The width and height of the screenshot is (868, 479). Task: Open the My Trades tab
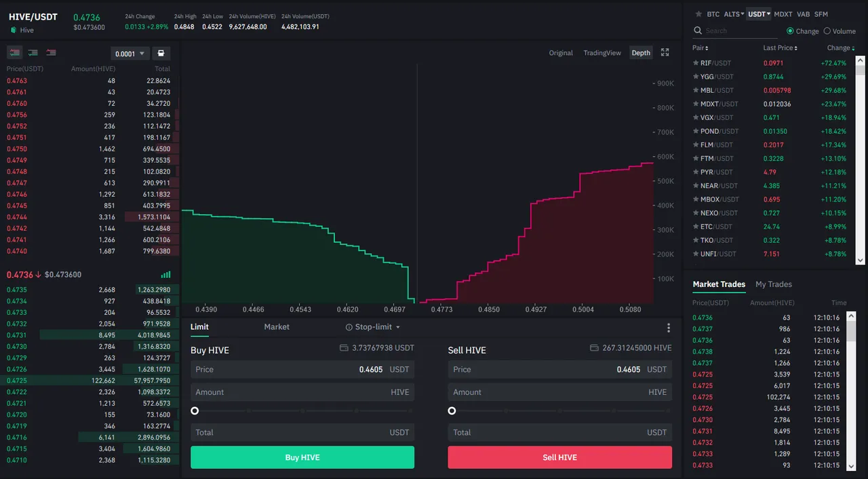(x=774, y=284)
